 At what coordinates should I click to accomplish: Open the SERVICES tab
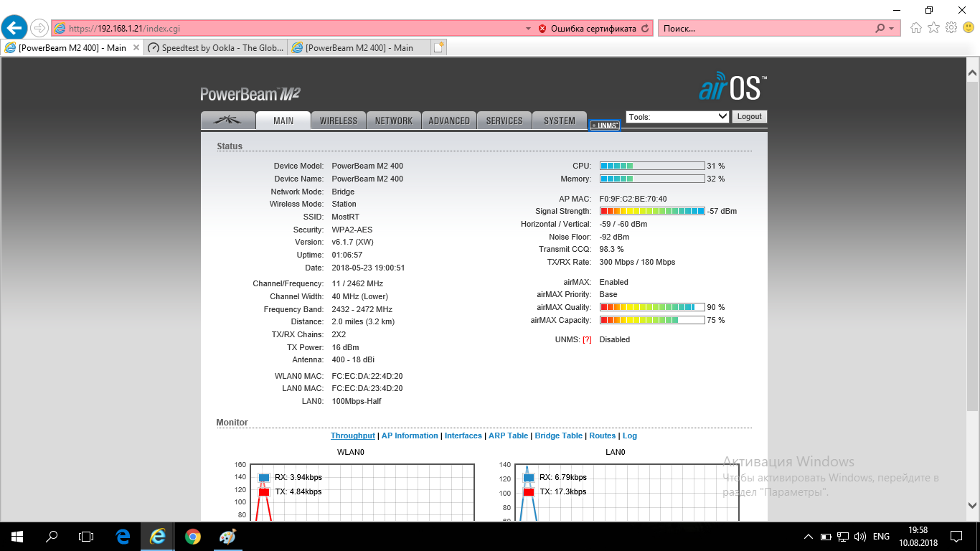tap(504, 121)
